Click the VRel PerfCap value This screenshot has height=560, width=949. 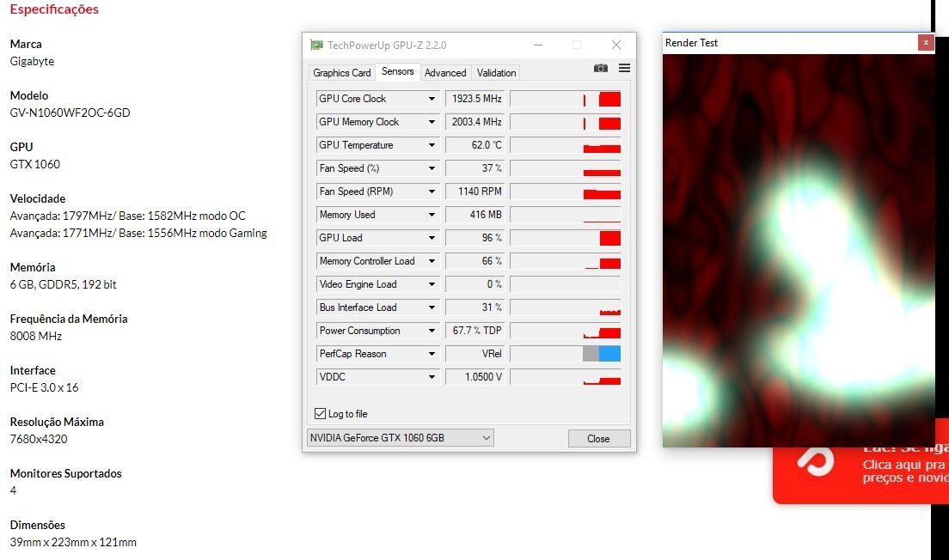[x=475, y=354]
